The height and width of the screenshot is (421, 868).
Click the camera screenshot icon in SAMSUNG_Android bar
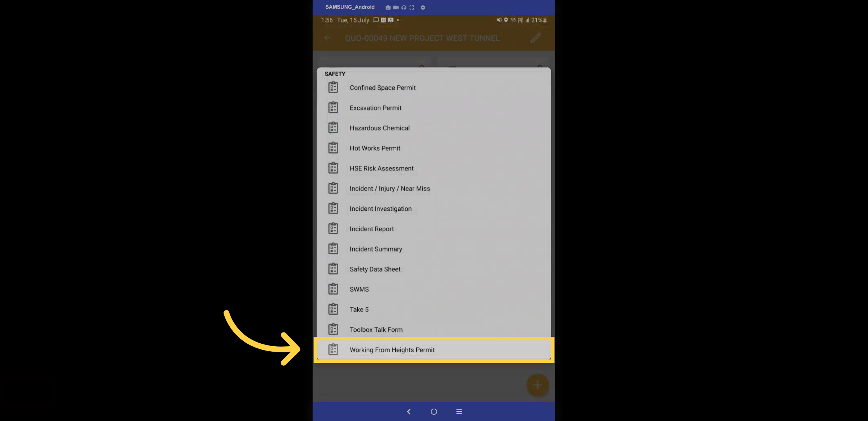[x=388, y=8]
